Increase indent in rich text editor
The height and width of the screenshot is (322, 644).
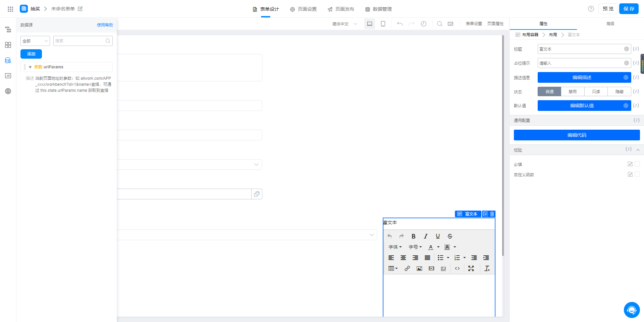(486, 258)
